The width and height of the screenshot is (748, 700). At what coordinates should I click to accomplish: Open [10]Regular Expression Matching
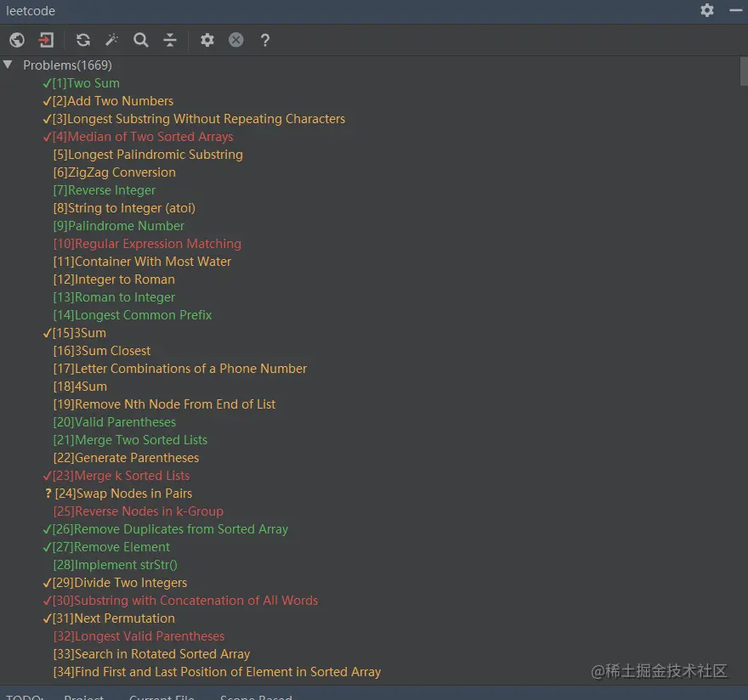[147, 244]
